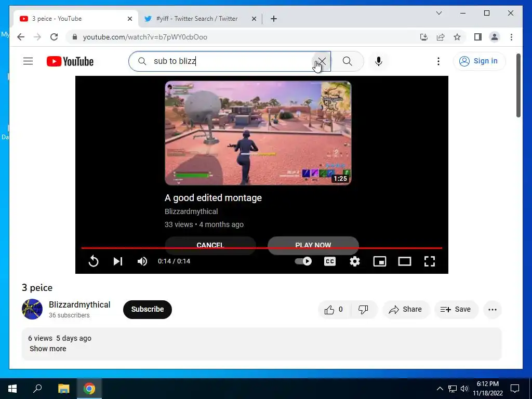Open the YouTube guide hamburger menu
Screen dimensions: 532x399
coord(28,61)
